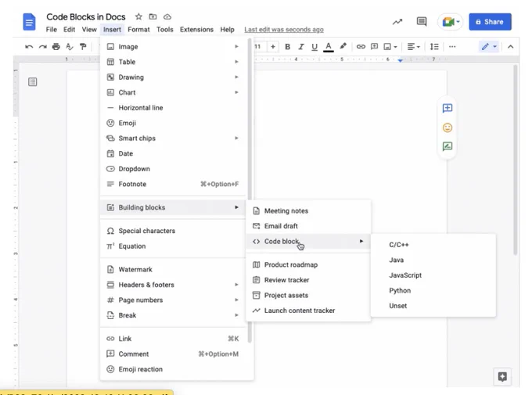Open the Editing mode pencil dropdown
532x395 pixels.
coord(489,46)
